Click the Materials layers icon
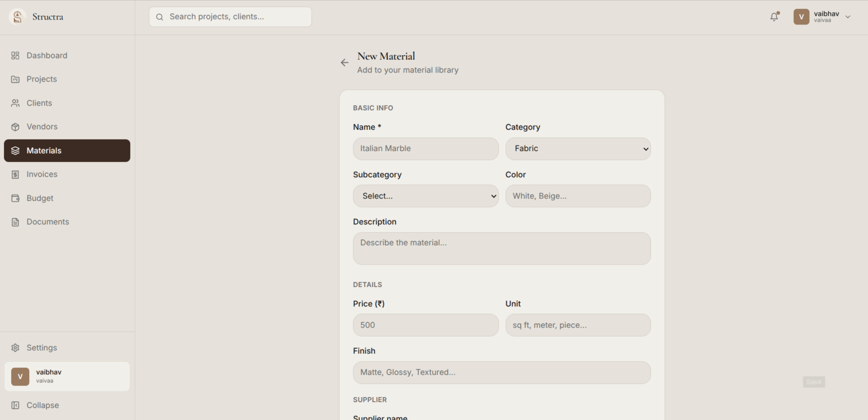868x420 pixels. click(15, 150)
